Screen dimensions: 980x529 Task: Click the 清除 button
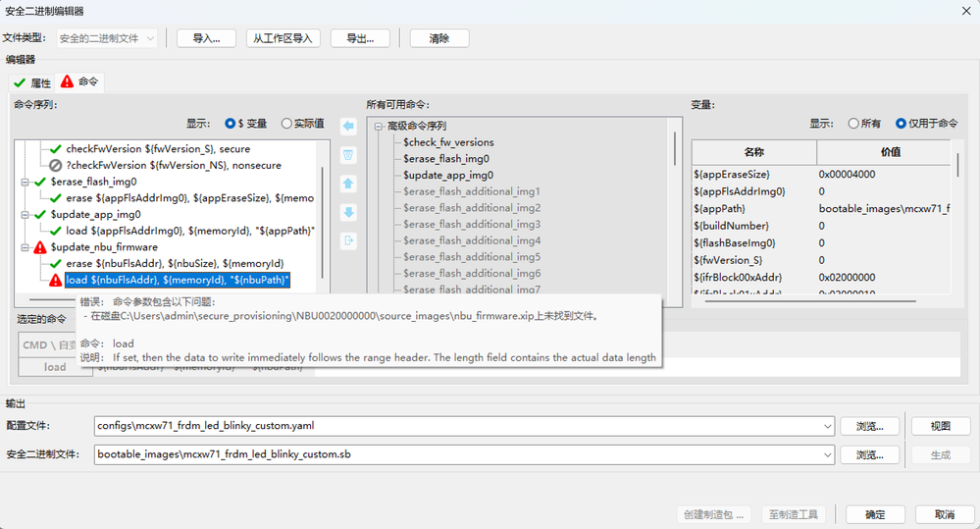[439, 38]
